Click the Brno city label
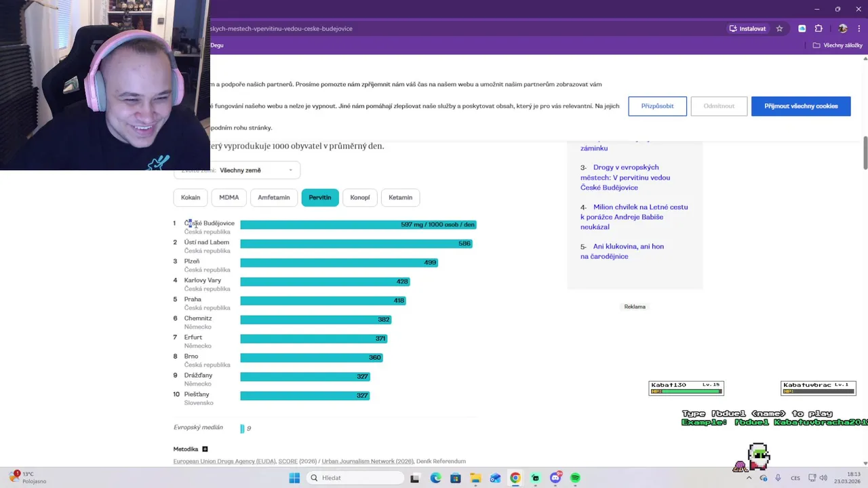The image size is (868, 488). tap(191, 357)
